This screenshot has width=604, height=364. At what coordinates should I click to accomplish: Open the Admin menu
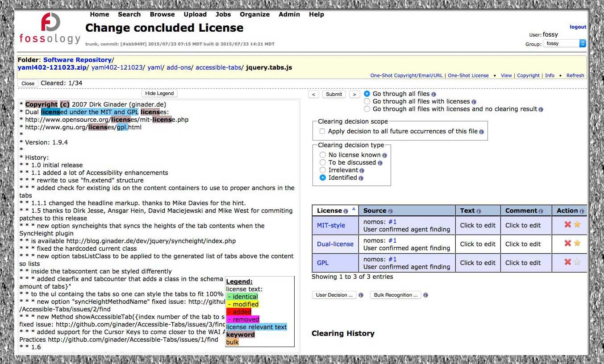[289, 14]
